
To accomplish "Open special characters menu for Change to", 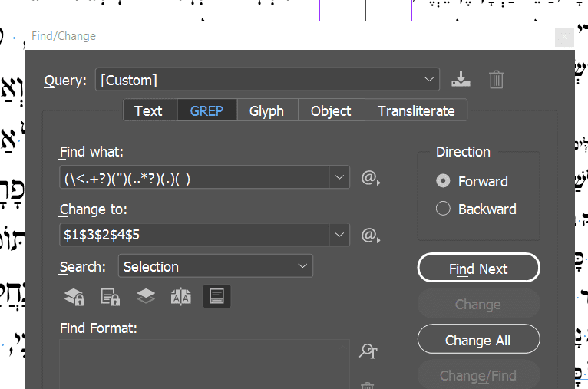I will point(371,235).
